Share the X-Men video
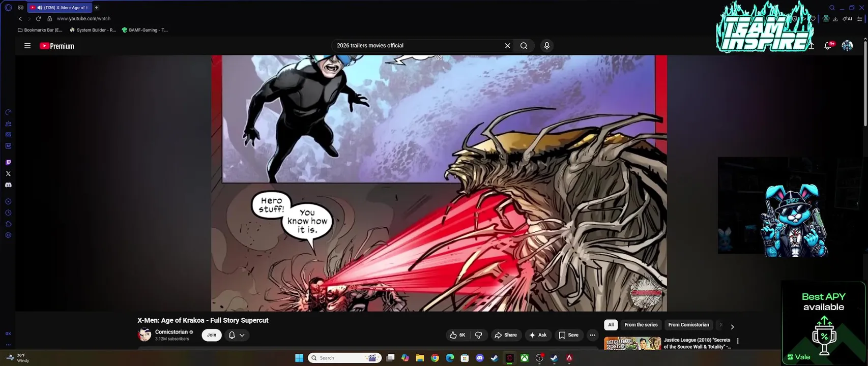 click(x=506, y=335)
